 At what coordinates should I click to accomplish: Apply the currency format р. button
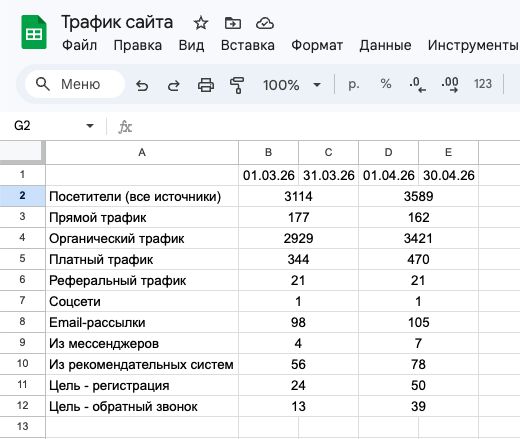pos(354,84)
